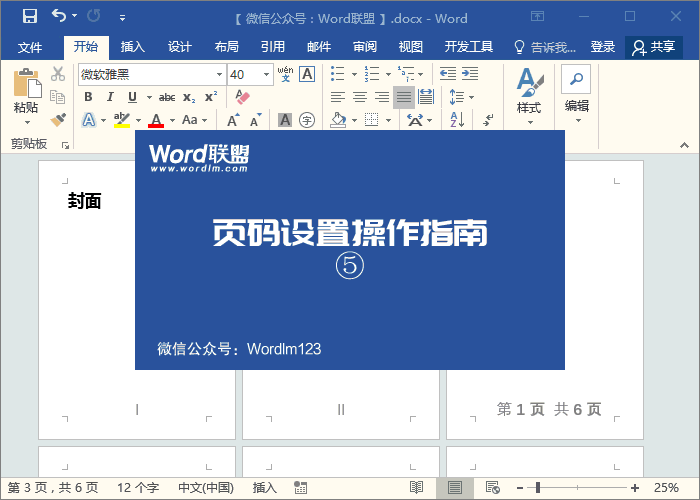The image size is (700, 500).
Task: Decrease paragraph indent
Action: 448,74
